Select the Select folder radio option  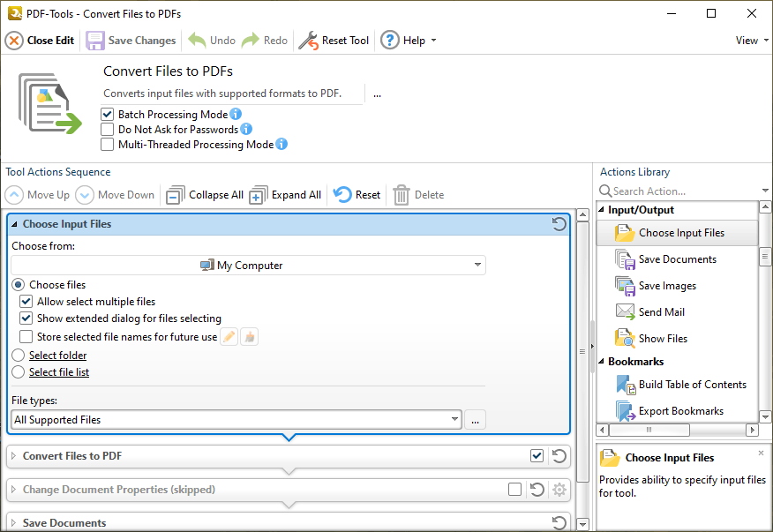pos(19,355)
